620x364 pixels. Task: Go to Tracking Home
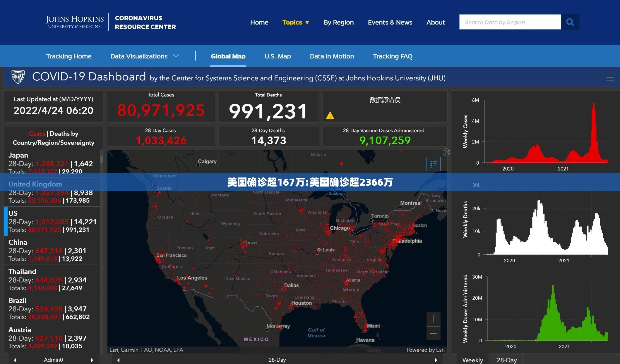click(69, 56)
